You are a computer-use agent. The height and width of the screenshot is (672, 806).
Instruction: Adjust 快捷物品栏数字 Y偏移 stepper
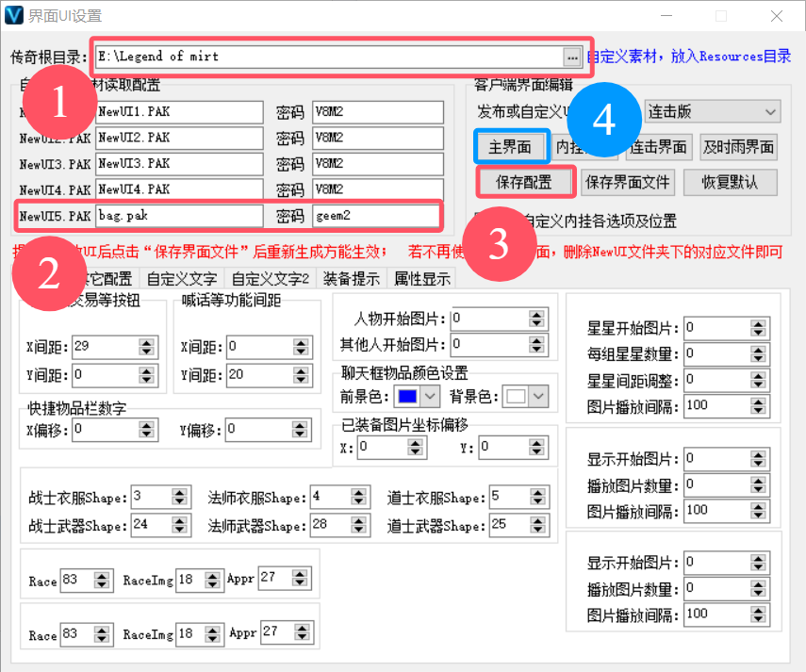[300, 430]
